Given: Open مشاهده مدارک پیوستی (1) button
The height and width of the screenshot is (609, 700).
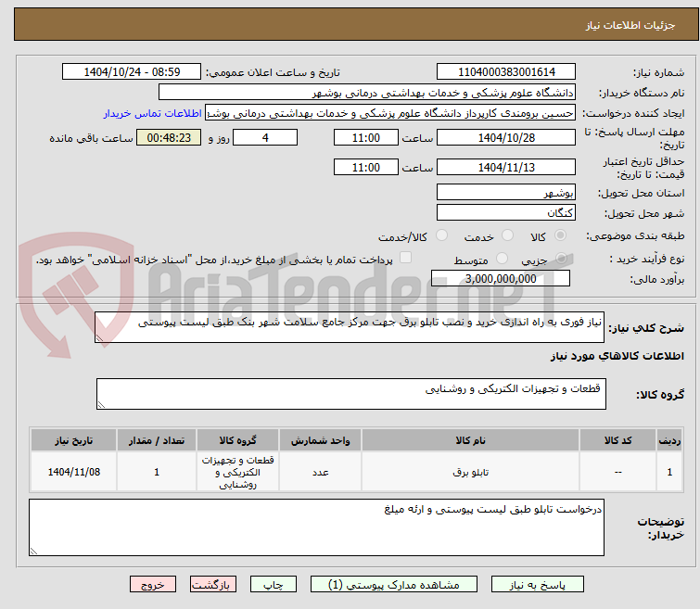Looking at the screenshot, I should [394, 585].
